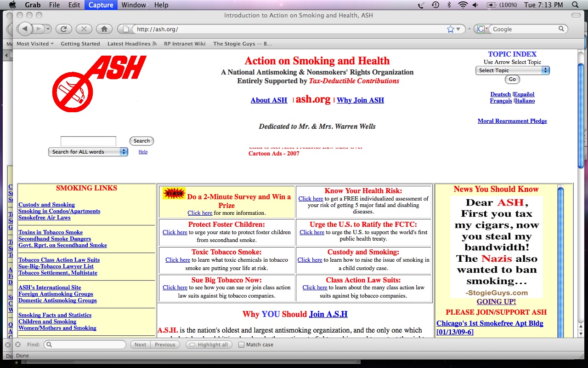Toggle Highlight all in Find bar

209,345
